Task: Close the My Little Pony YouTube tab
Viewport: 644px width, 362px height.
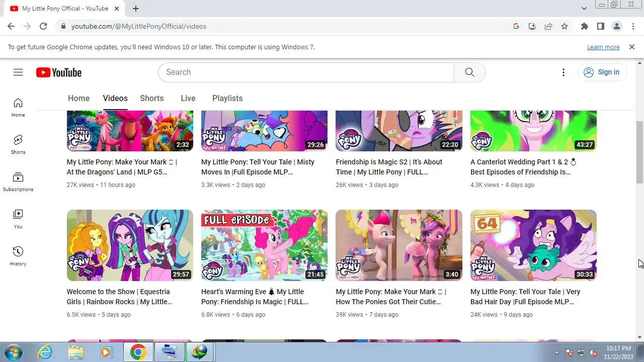Action: [118, 9]
